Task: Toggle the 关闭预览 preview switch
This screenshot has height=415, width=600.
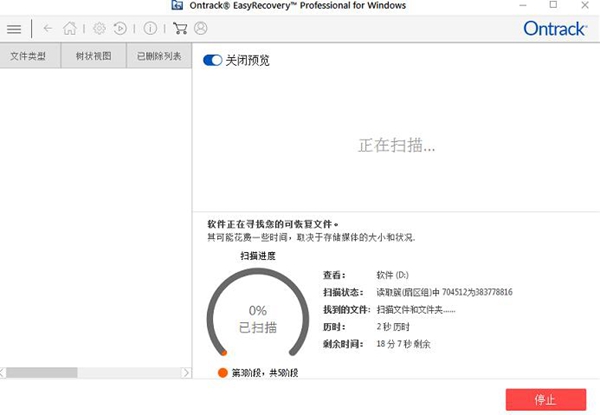Action: 212,60
